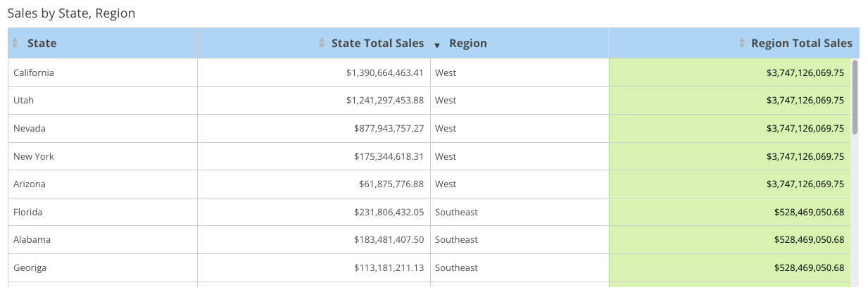
Task: Click Arizona's sales amount $61,875,776.88
Action: [x=391, y=184]
